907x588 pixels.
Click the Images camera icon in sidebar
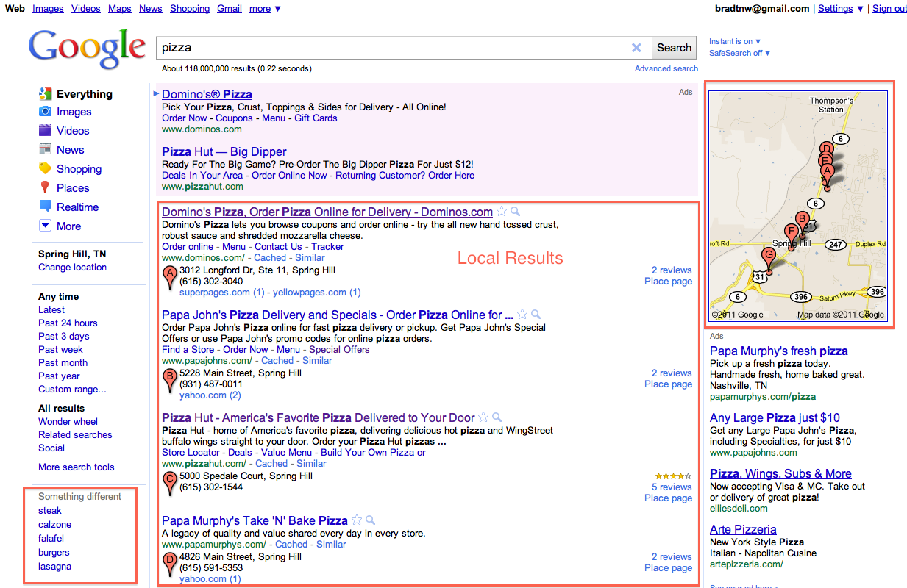[x=45, y=112]
